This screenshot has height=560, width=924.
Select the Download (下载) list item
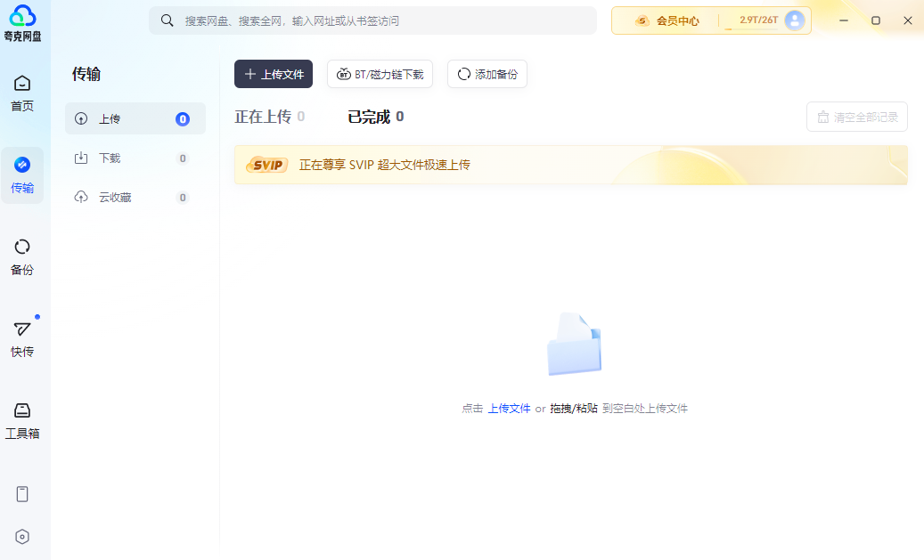[x=135, y=158]
